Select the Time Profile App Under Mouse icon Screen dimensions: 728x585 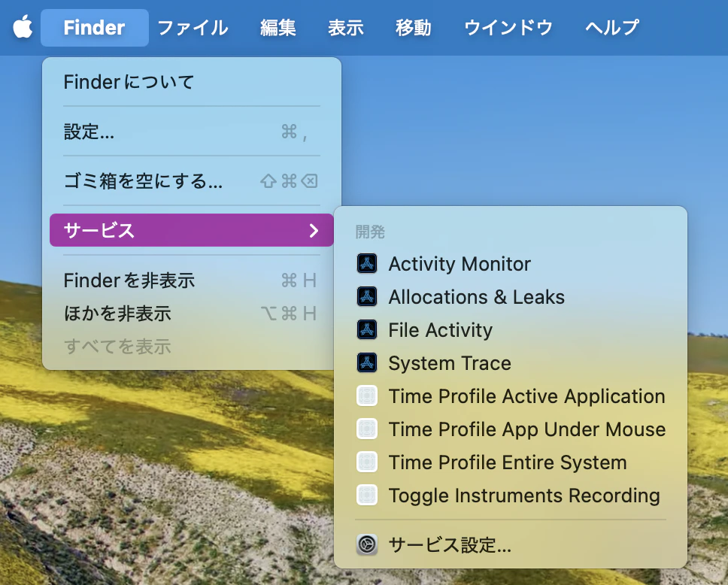367,429
